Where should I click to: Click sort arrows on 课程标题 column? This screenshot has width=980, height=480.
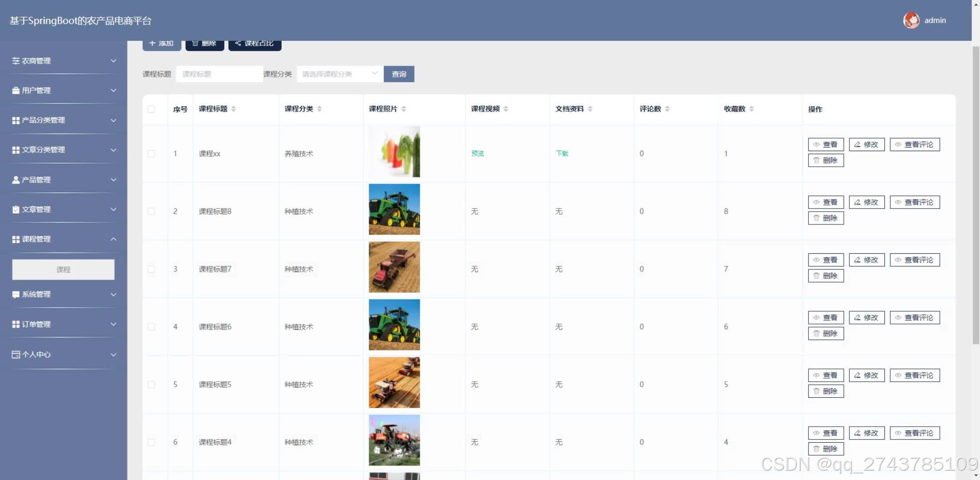coord(233,109)
